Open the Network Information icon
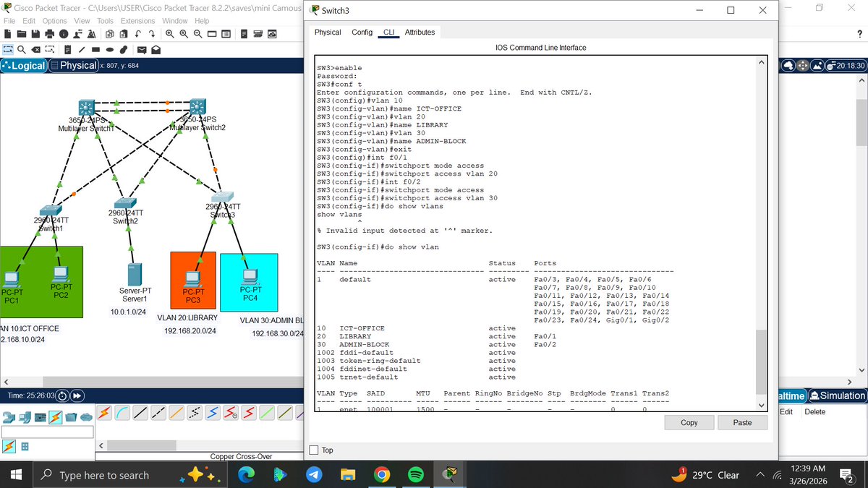The width and height of the screenshot is (868, 488). tap(64, 34)
